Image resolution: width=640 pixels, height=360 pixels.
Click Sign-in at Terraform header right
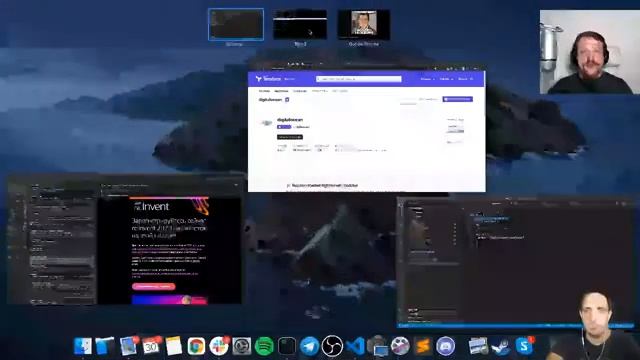coord(465,79)
